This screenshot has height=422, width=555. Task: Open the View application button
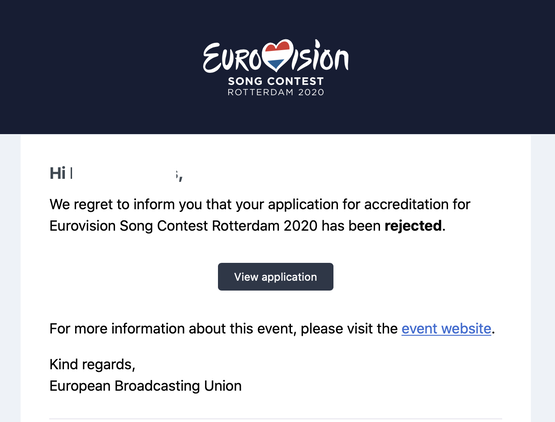[275, 276]
